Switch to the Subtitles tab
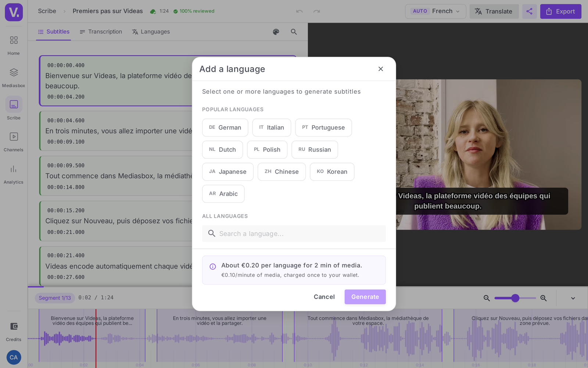Image resolution: width=588 pixels, height=368 pixels. [54, 32]
